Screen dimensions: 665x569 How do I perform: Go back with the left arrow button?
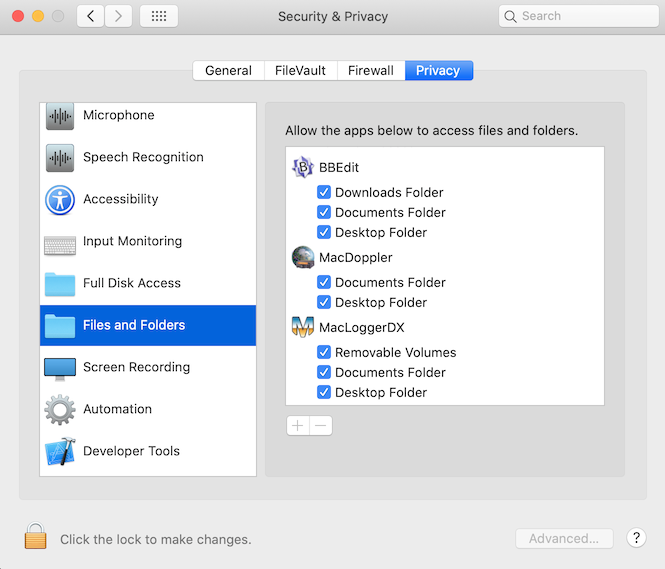pyautogui.click(x=91, y=16)
